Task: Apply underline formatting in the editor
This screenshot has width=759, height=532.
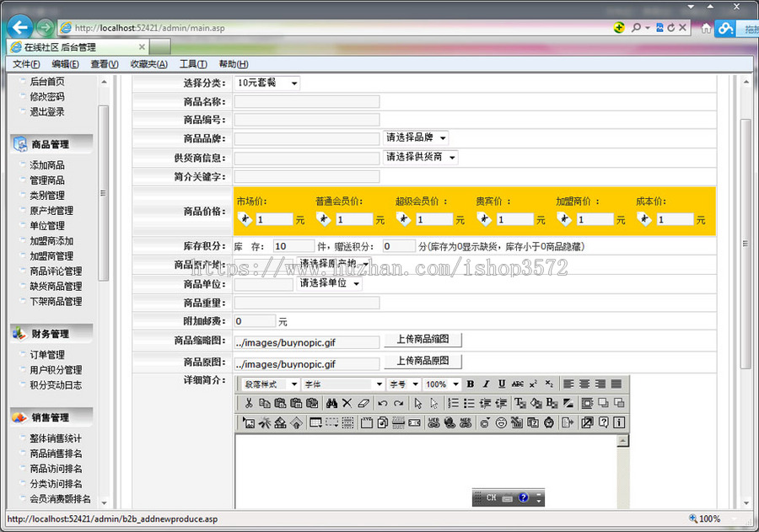Action: (x=502, y=384)
